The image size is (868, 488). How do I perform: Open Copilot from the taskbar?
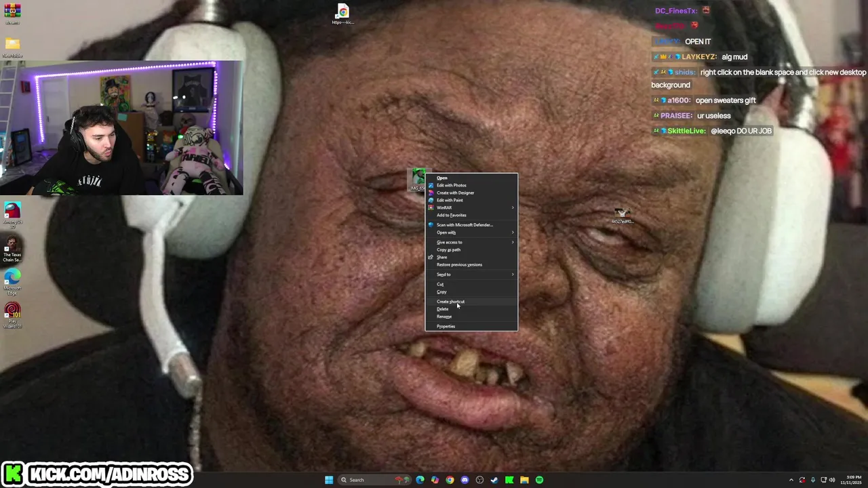point(435,480)
